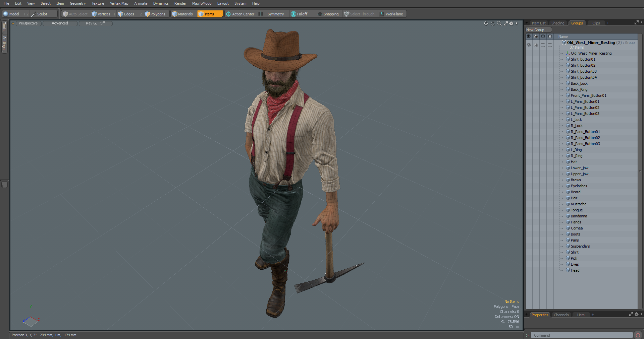This screenshot has height=339, width=644.
Task: Click the viewport rotate icon
Action: point(492,23)
